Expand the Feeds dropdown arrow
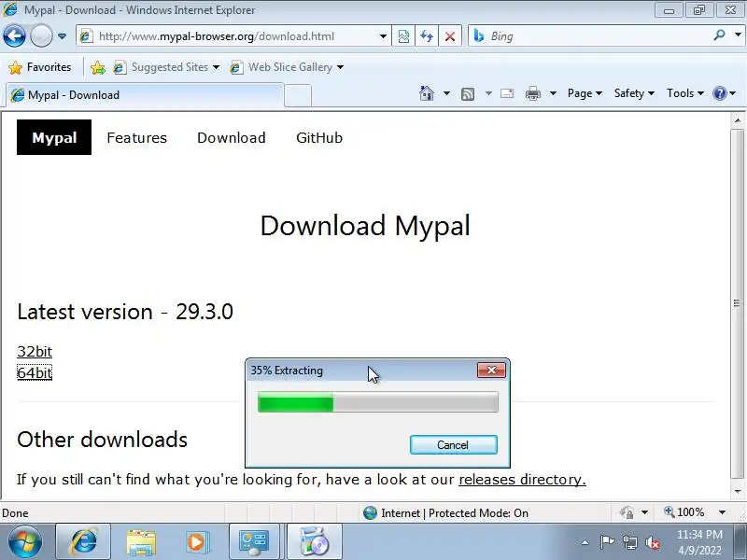 tap(488, 93)
